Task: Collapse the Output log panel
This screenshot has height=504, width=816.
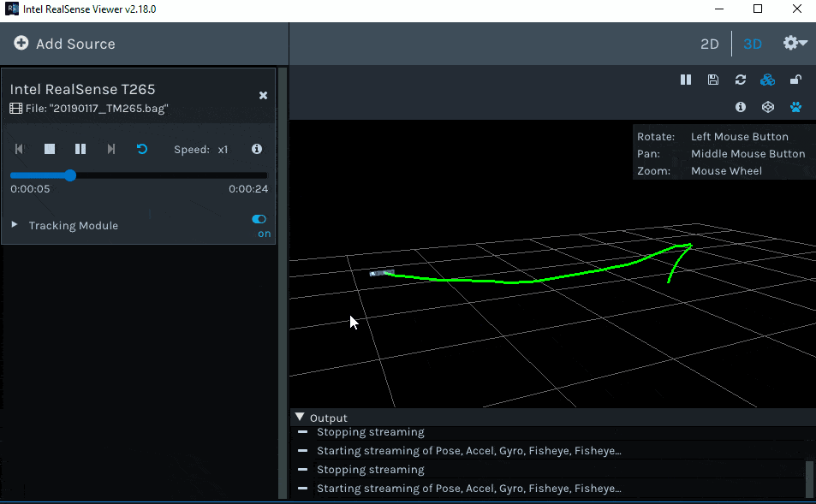Action: [x=299, y=417]
